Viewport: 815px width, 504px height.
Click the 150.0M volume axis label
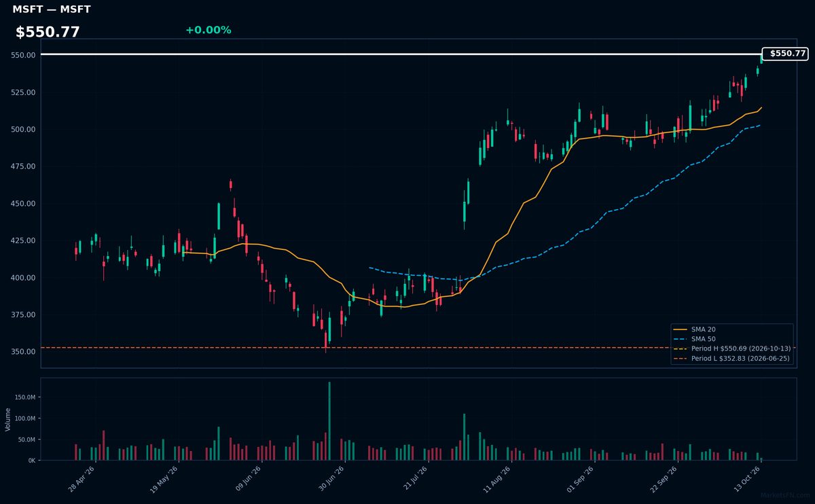(25, 397)
